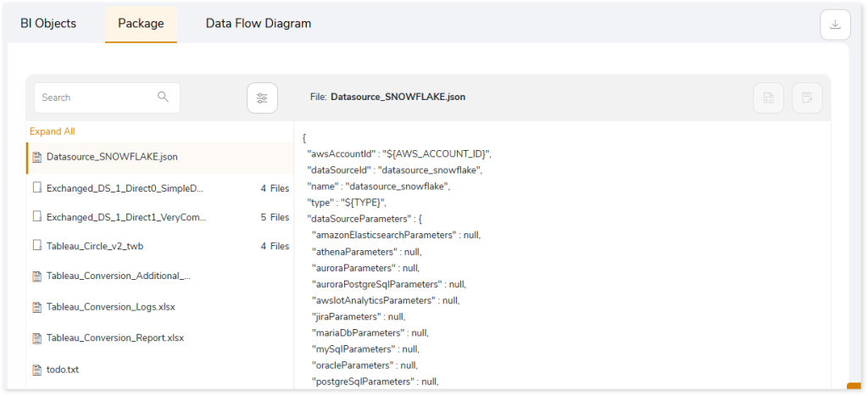Image resolution: width=868 pixels, height=396 pixels.
Task: Click the folder icon of Tableau_Circle_v2_twb
Action: pos(37,246)
